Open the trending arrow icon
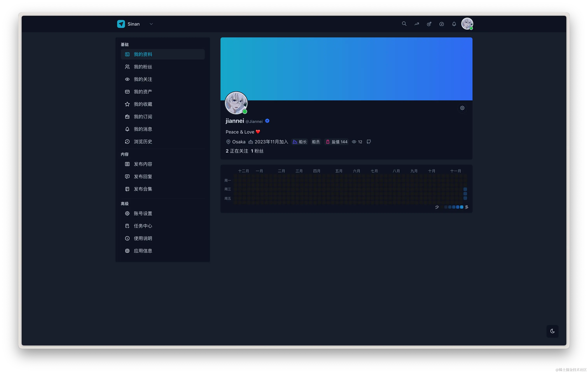This screenshot has height=373, width=588. pos(416,24)
